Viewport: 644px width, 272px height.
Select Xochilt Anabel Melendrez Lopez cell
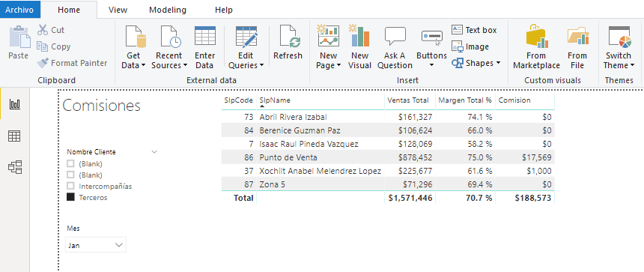(321, 171)
